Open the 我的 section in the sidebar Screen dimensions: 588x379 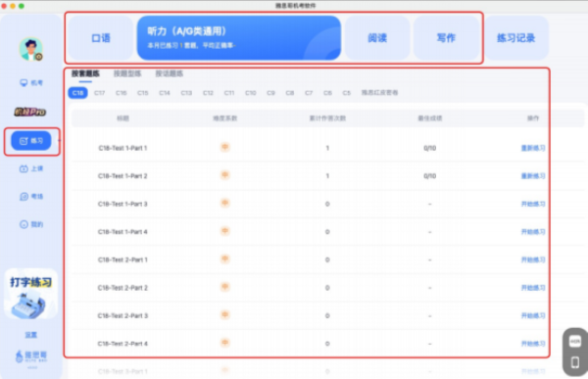(31, 224)
